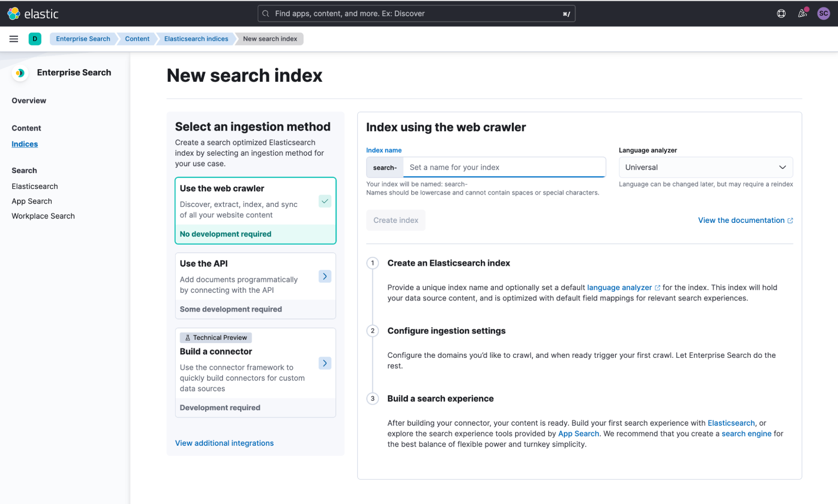Follow the Elasticsearch link in step 3
Screen dimensions: 838x504
click(x=731, y=423)
